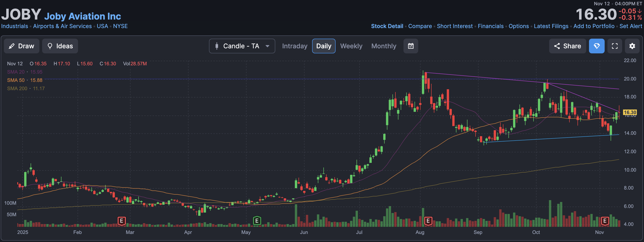Click the -0.31% daily change under the quote
The height and width of the screenshot is (242, 644).
[x=630, y=17]
